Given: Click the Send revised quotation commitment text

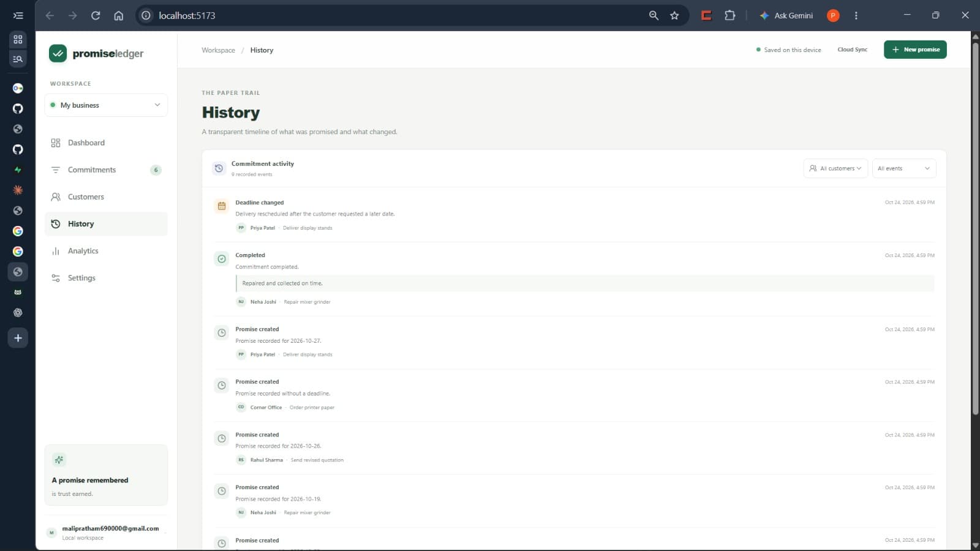Looking at the screenshot, I should point(317,460).
